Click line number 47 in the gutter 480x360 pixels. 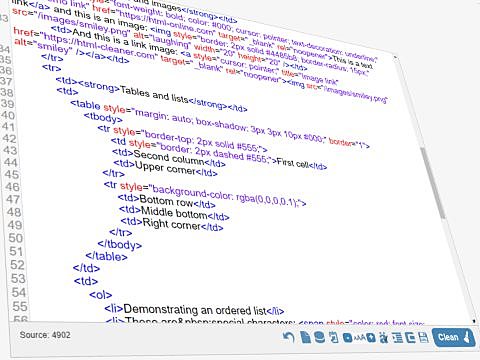click(x=13, y=199)
